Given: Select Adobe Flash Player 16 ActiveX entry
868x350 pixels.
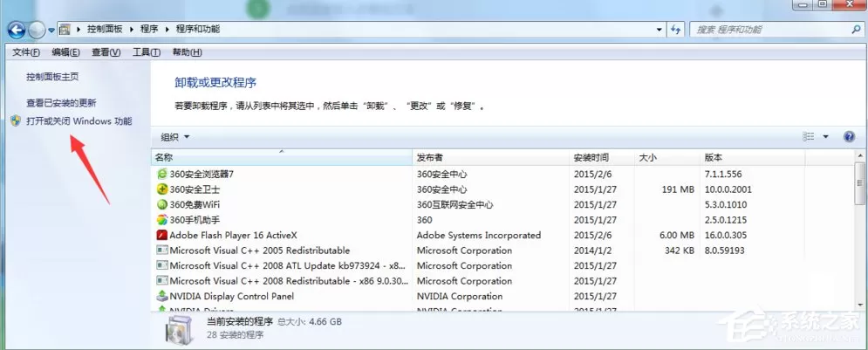Looking at the screenshot, I should (233, 236).
